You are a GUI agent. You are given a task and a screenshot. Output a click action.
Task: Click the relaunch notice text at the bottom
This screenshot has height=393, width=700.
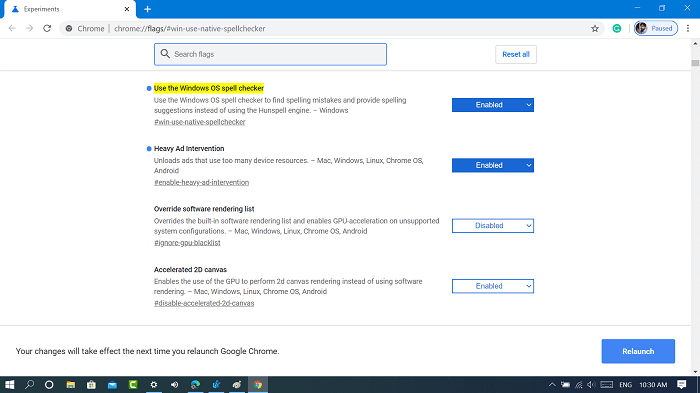click(147, 351)
